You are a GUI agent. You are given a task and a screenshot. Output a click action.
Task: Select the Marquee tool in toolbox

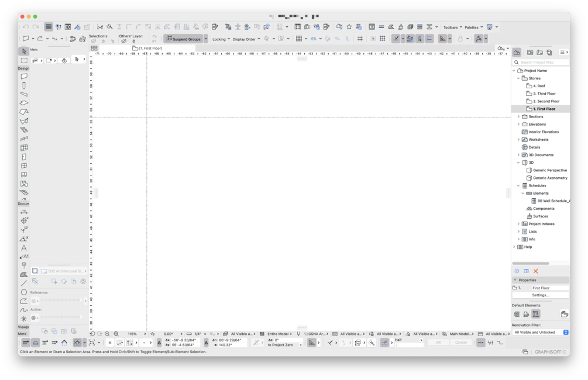point(24,60)
